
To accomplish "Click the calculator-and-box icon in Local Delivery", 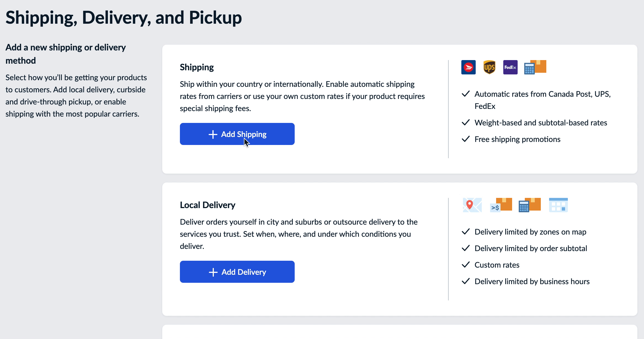I will (x=529, y=205).
